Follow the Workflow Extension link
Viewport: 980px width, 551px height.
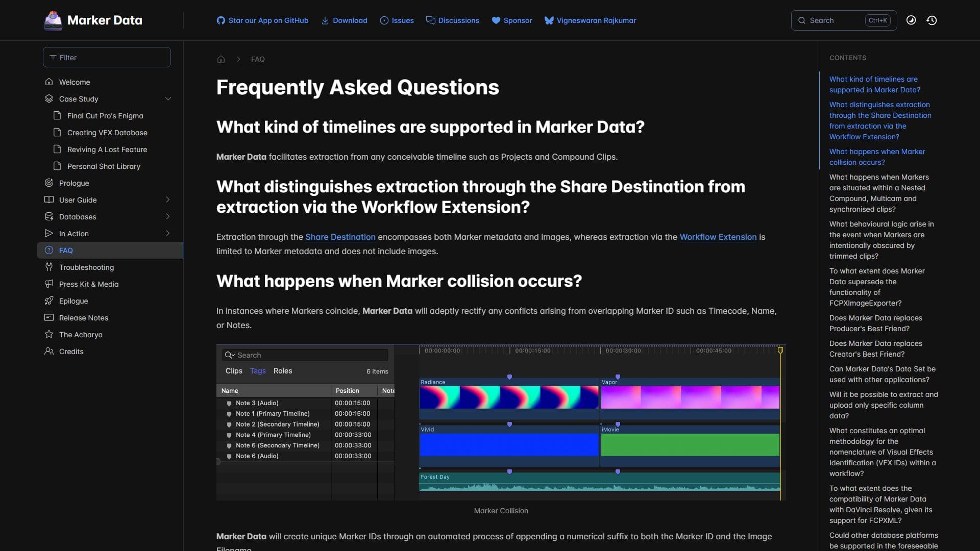click(718, 237)
